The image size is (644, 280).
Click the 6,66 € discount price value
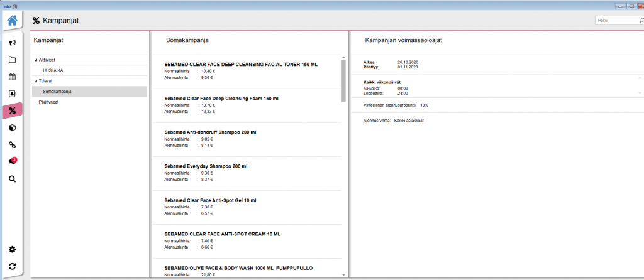click(207, 247)
